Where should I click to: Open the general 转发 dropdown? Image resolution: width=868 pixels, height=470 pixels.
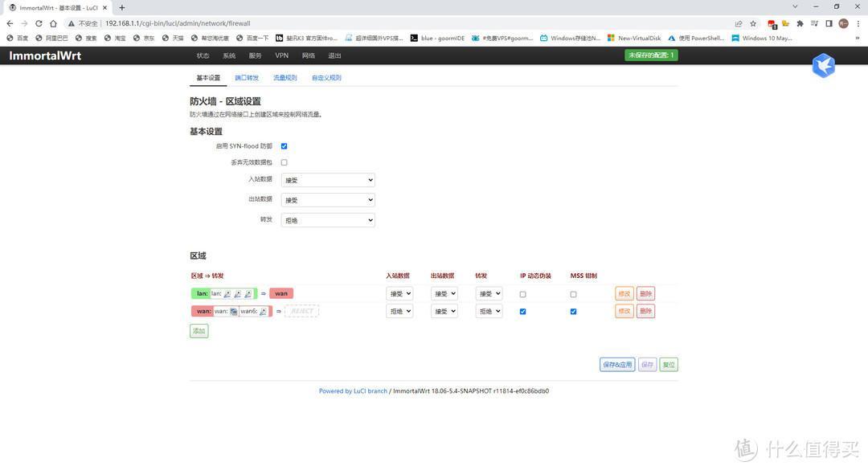328,220
